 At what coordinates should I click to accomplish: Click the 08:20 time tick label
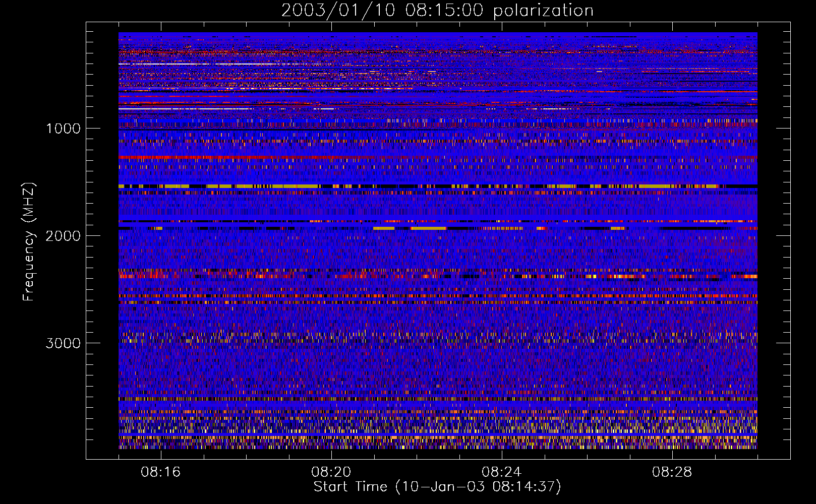tap(331, 472)
